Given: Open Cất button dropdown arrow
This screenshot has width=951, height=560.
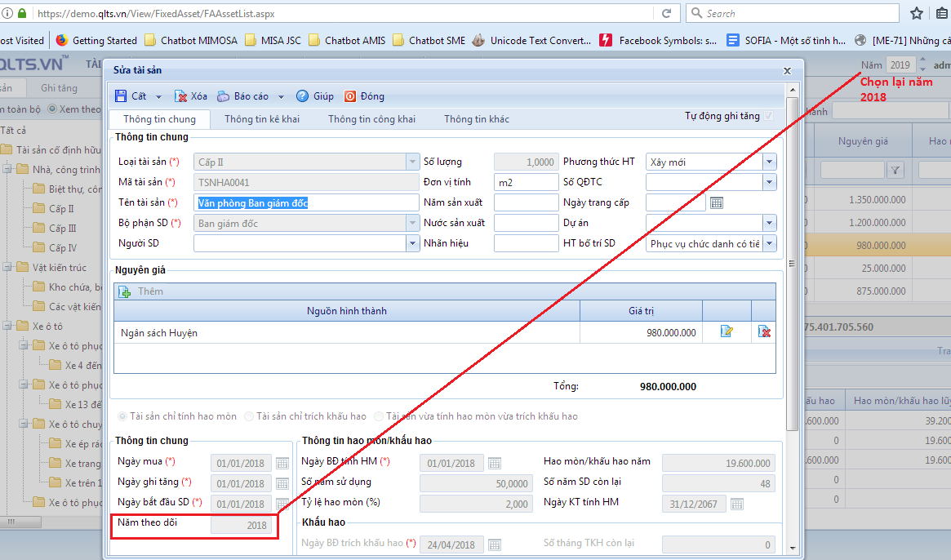Looking at the screenshot, I should pos(159,96).
